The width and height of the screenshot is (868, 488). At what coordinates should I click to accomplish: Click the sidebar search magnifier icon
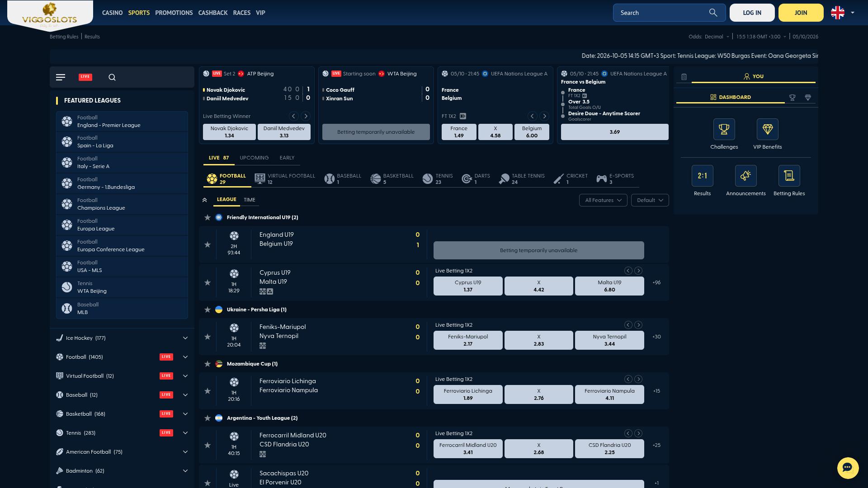(x=112, y=77)
